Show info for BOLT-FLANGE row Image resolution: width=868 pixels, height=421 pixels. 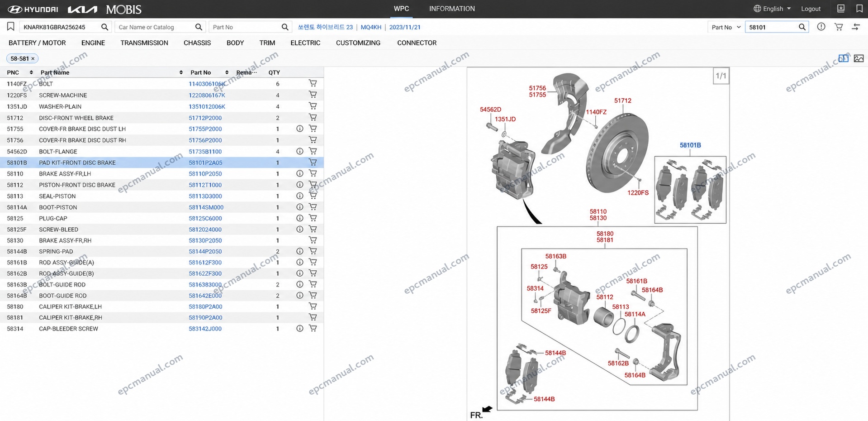pyautogui.click(x=299, y=151)
